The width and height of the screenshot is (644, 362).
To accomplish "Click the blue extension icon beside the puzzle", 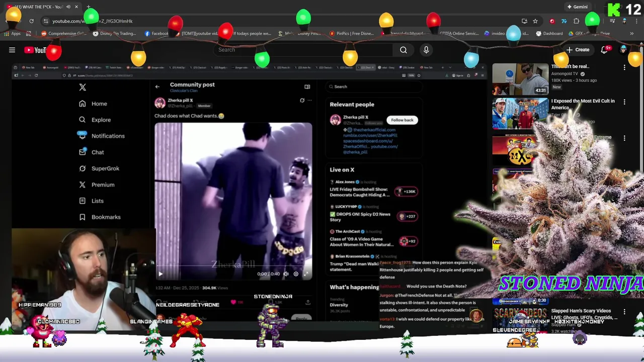I will [x=564, y=21].
